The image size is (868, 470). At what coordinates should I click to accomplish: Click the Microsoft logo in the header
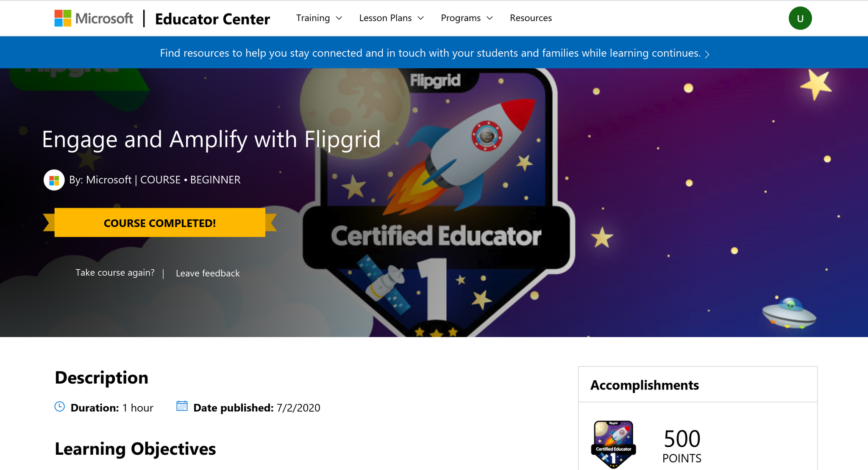[x=94, y=18]
